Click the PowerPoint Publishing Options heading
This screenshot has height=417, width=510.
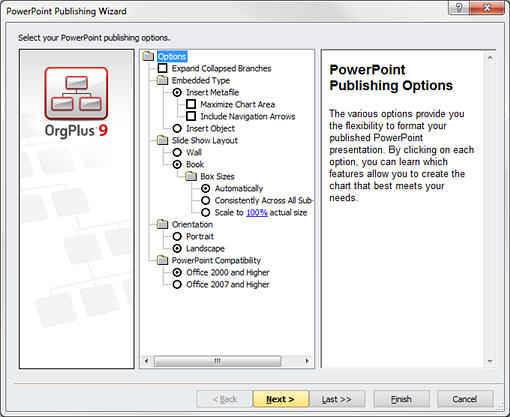click(x=391, y=78)
